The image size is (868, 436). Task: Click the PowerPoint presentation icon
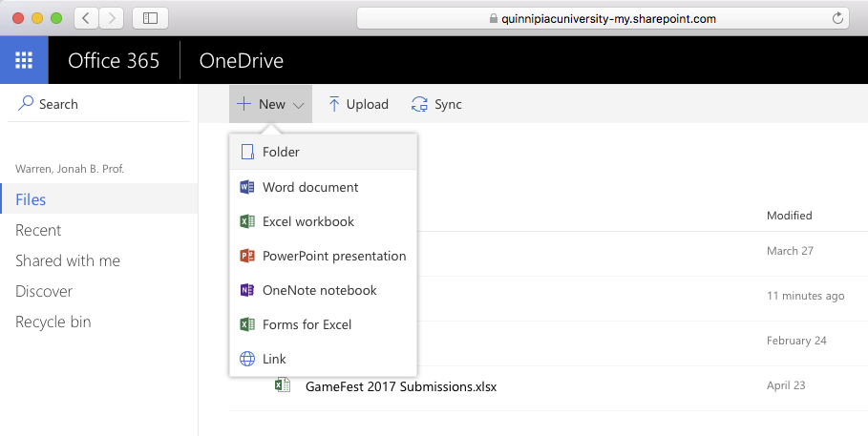247,256
